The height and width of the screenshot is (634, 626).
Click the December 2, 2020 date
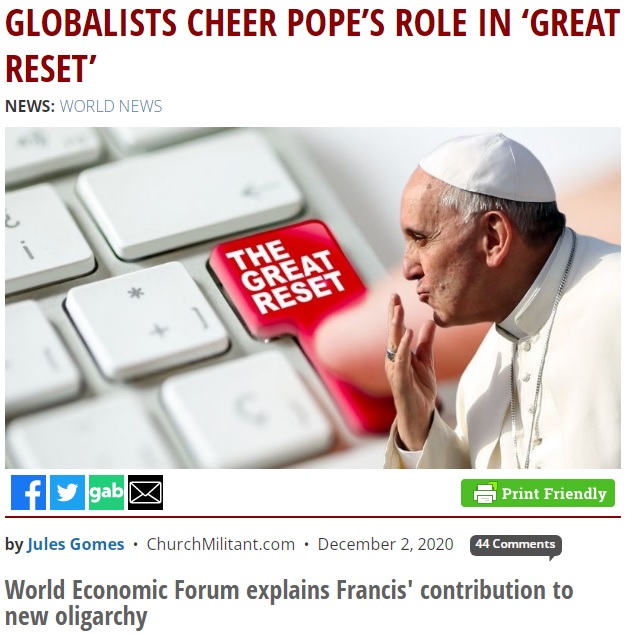coord(385,544)
